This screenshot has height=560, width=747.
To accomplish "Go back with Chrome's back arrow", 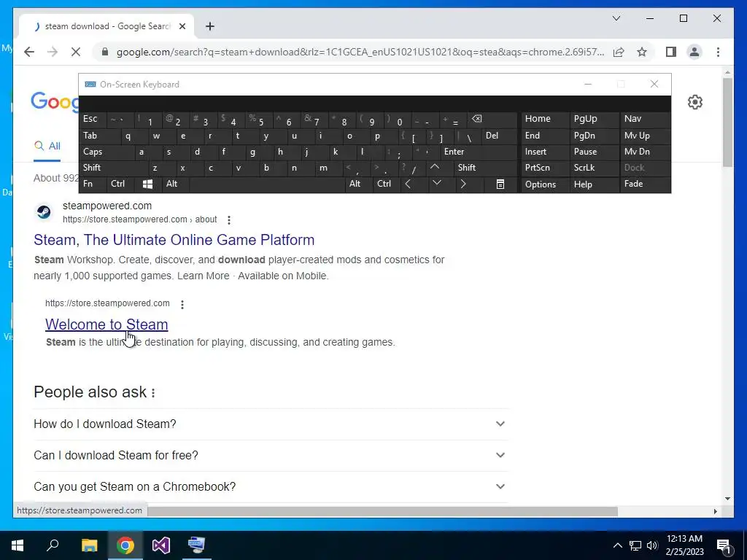I will point(29,52).
